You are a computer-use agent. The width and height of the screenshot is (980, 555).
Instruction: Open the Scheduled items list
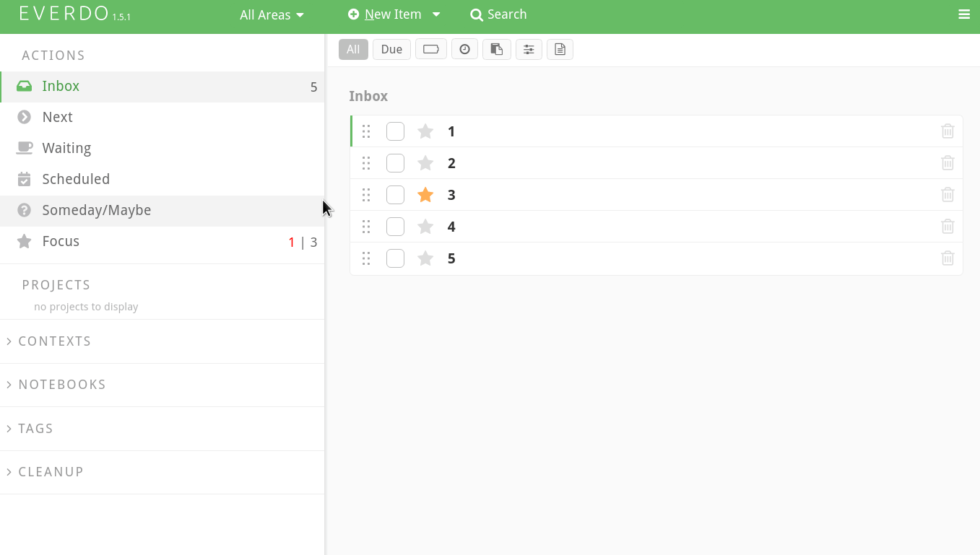point(76,179)
